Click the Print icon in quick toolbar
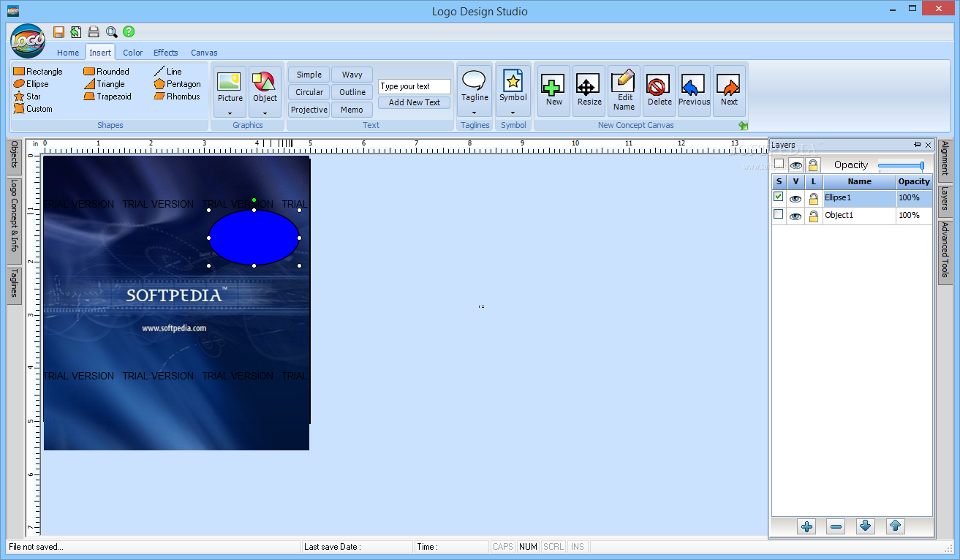 point(94,31)
